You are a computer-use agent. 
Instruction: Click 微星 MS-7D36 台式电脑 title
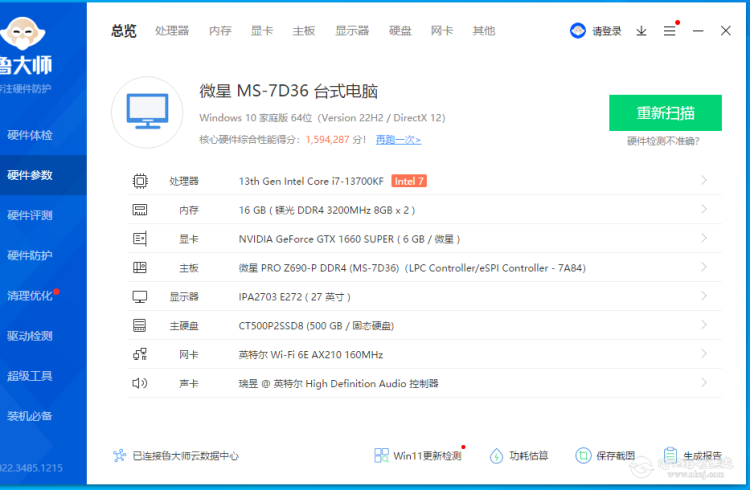288,91
